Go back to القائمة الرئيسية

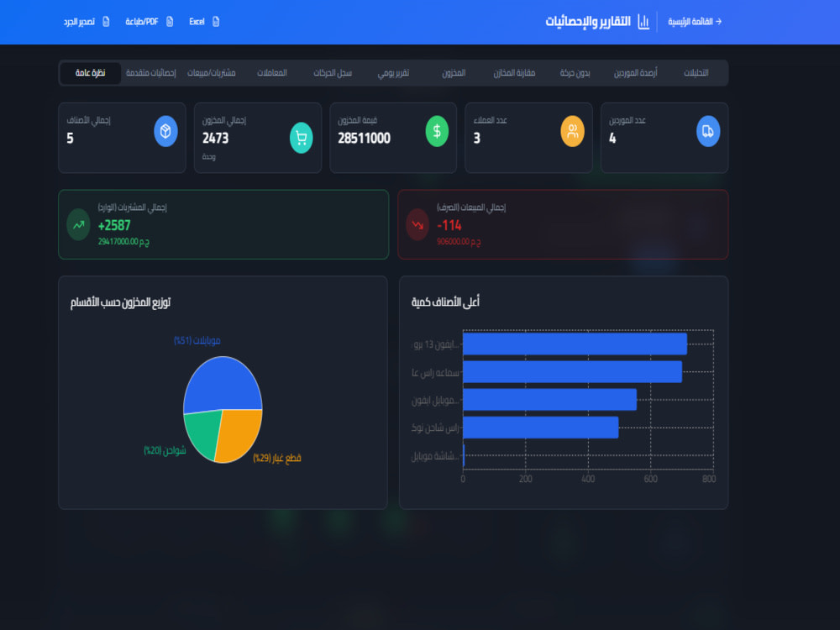(x=695, y=22)
